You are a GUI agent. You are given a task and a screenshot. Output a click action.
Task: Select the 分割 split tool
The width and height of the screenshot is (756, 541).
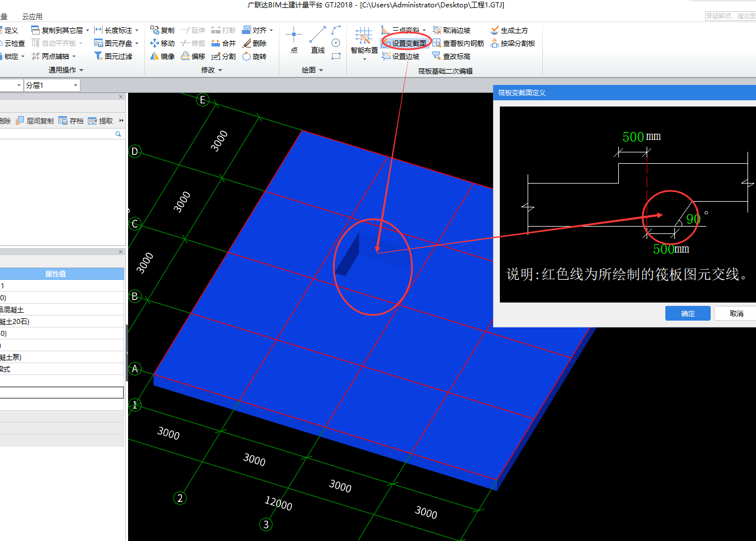tap(223, 57)
